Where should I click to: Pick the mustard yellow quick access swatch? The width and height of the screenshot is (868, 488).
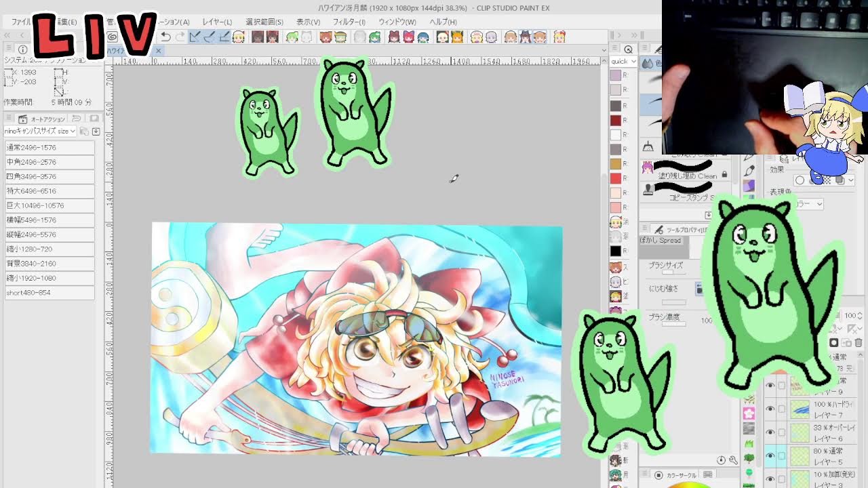[615, 163]
